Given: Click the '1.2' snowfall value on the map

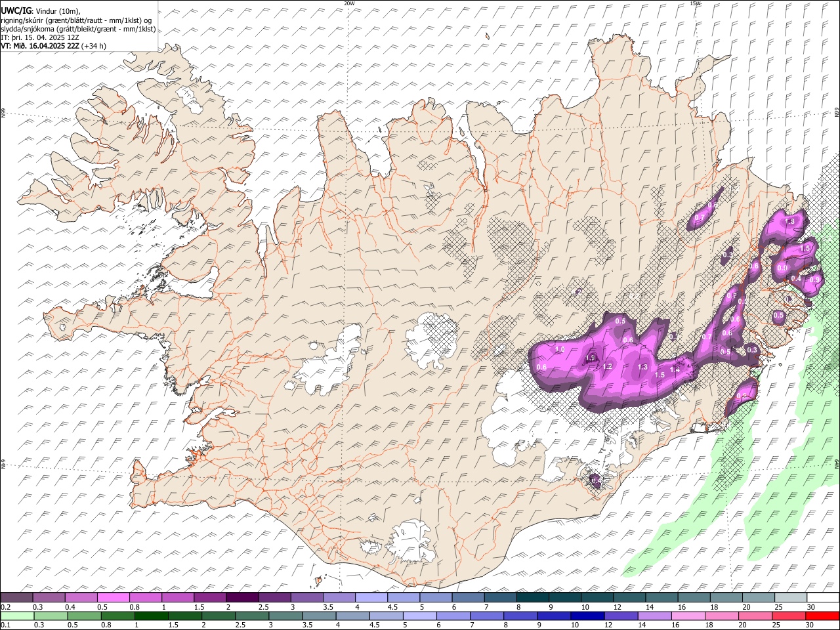Looking at the screenshot, I should 608,366.
